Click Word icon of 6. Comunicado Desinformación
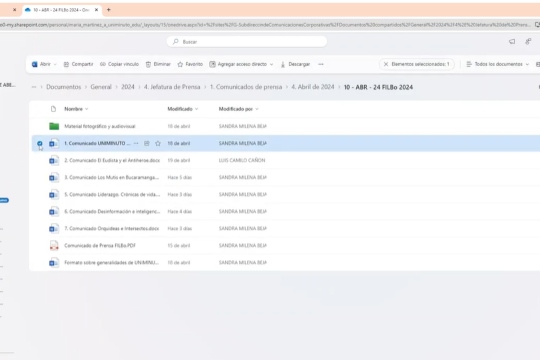540x360 pixels. (54, 212)
